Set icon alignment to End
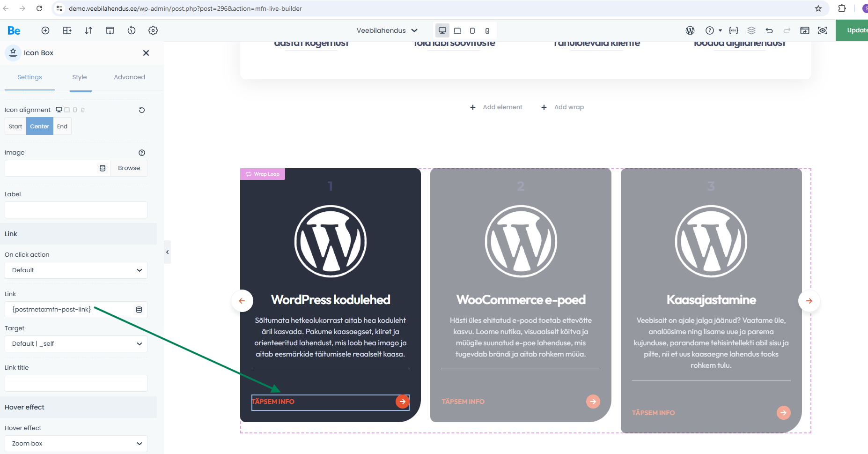The image size is (868, 454). 62,127
